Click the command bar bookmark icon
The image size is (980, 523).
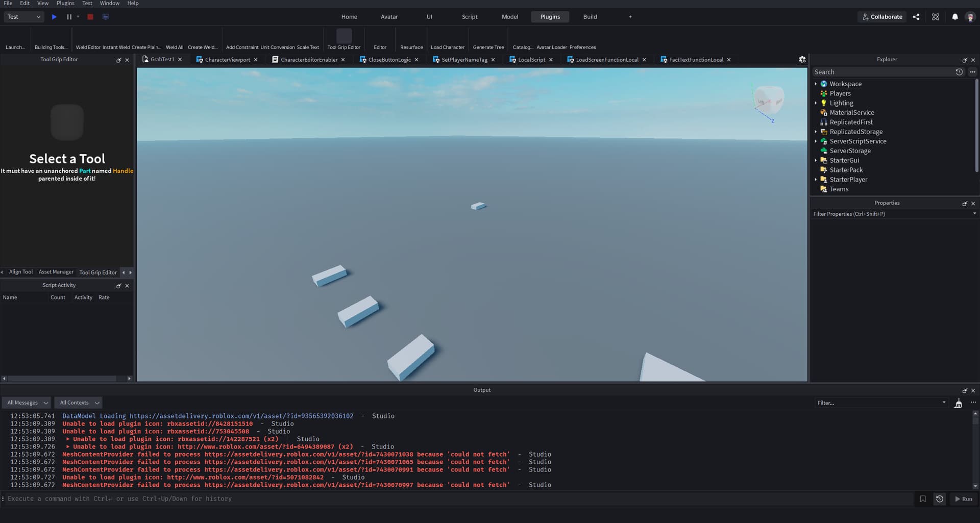pos(923,499)
